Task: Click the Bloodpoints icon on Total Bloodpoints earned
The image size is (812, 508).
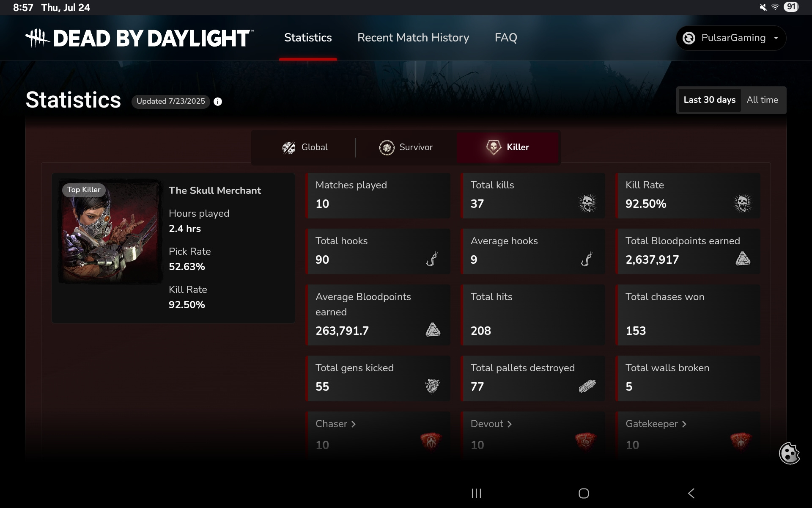Action: tap(743, 259)
